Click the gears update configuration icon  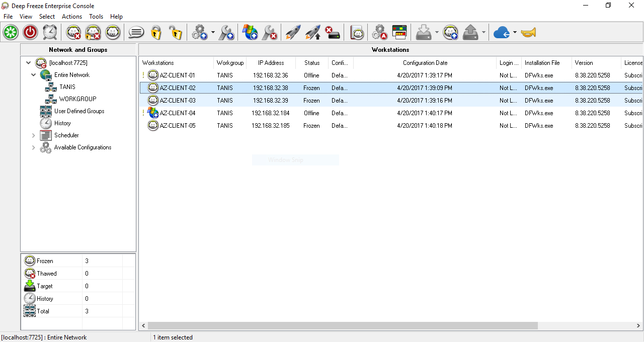[x=200, y=33]
